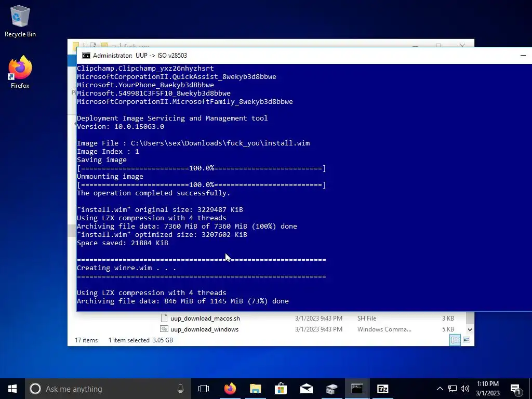Open File Explorer from the taskbar
The image size is (532, 399).
tap(255, 389)
